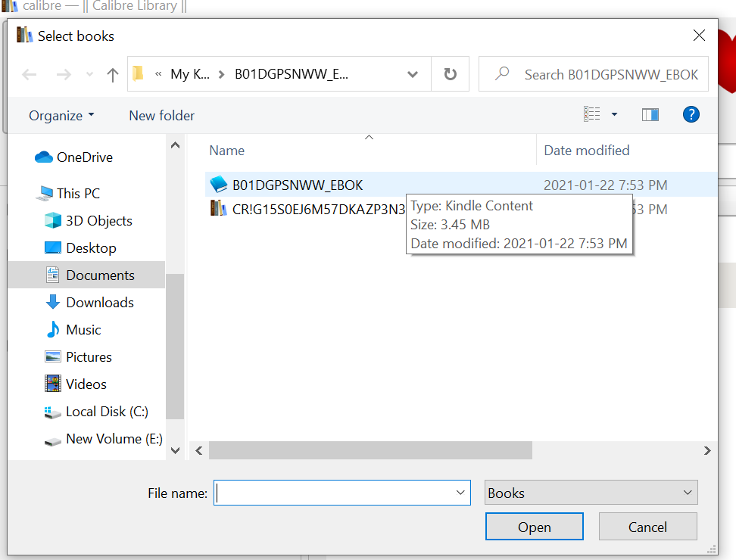Select the My K... breadcrumb segment
Screen dimensions: 736x560
(190, 74)
